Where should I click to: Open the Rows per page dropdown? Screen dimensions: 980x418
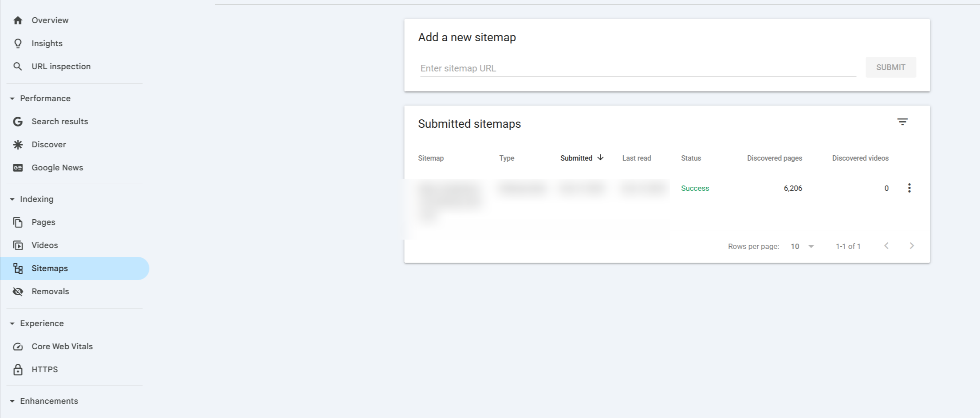[802, 246]
